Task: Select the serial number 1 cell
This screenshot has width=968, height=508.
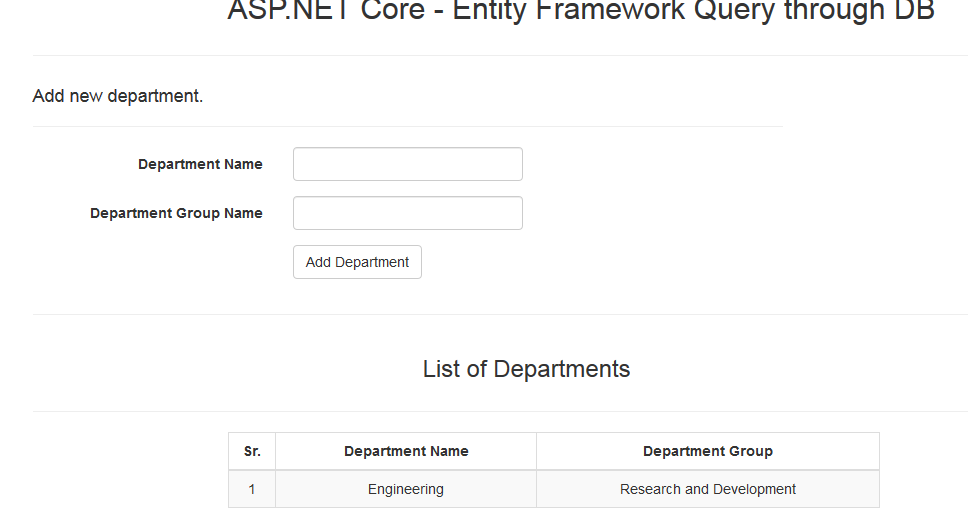Action: (x=252, y=489)
